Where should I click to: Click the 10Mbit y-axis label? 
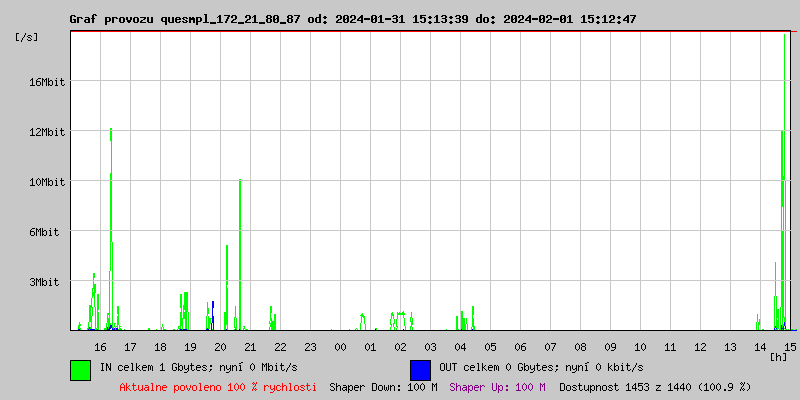point(47,182)
